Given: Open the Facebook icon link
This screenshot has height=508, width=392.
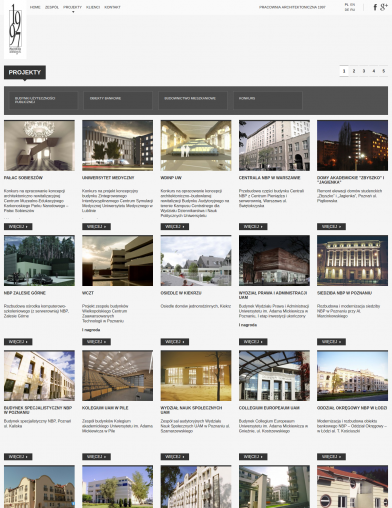Looking at the screenshot, I should pyautogui.click(x=375, y=7).
